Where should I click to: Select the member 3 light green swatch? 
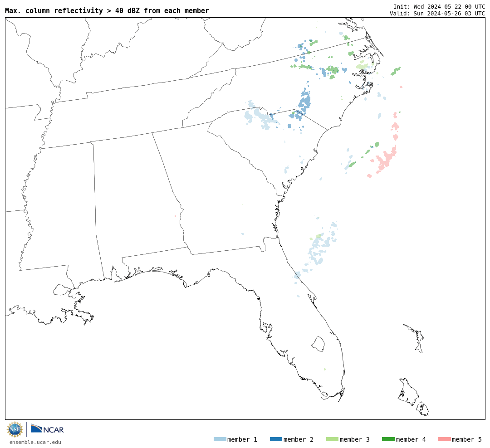click(x=332, y=439)
